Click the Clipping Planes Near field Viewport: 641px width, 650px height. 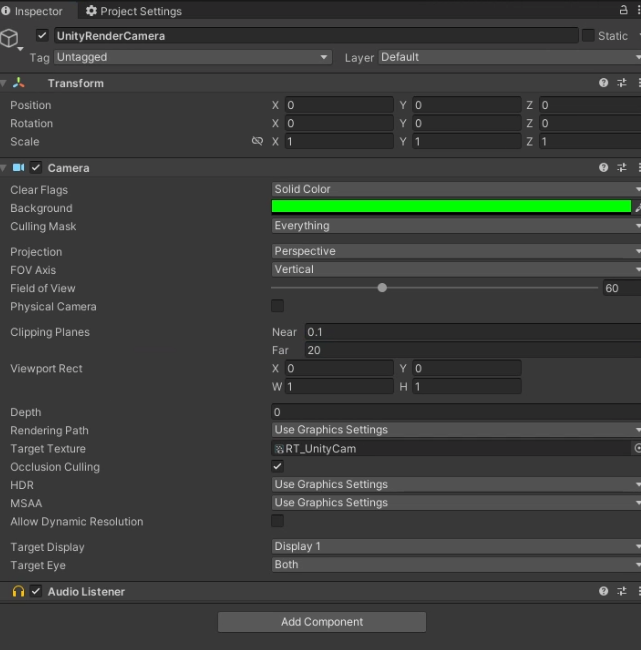(x=473, y=332)
